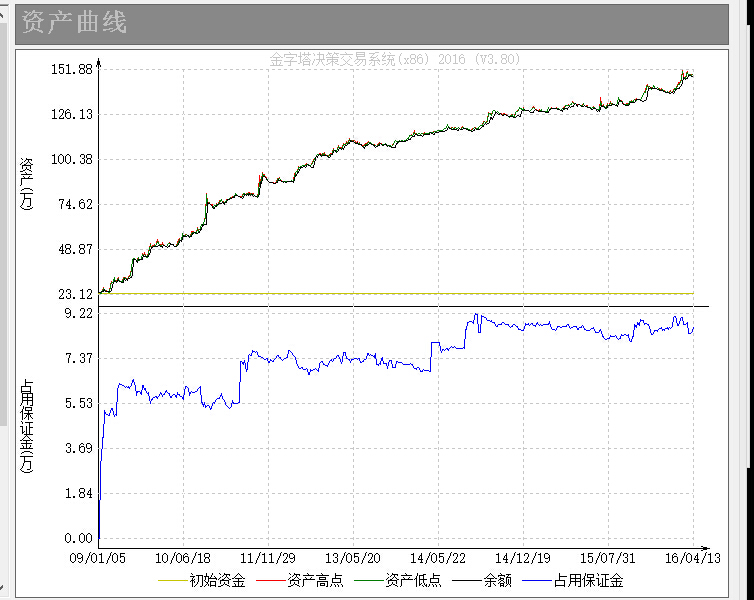Click the 23.12 asset axis value
The width and height of the screenshot is (754, 600).
[75, 294]
